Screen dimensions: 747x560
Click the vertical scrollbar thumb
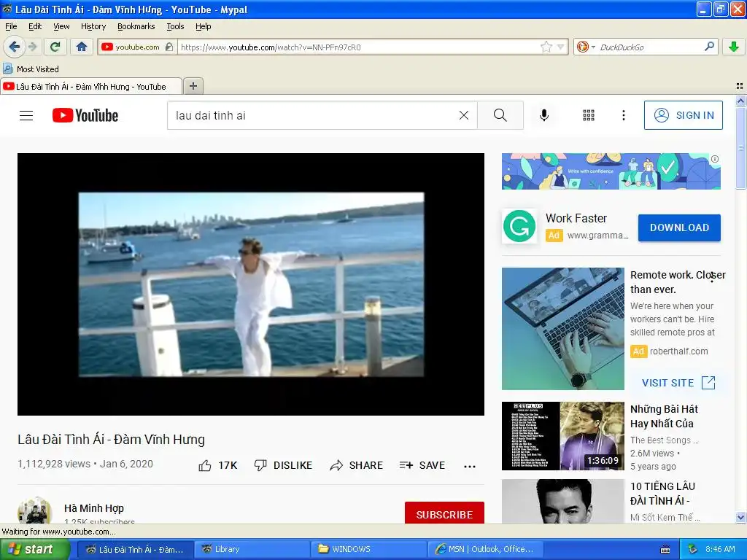740,147
